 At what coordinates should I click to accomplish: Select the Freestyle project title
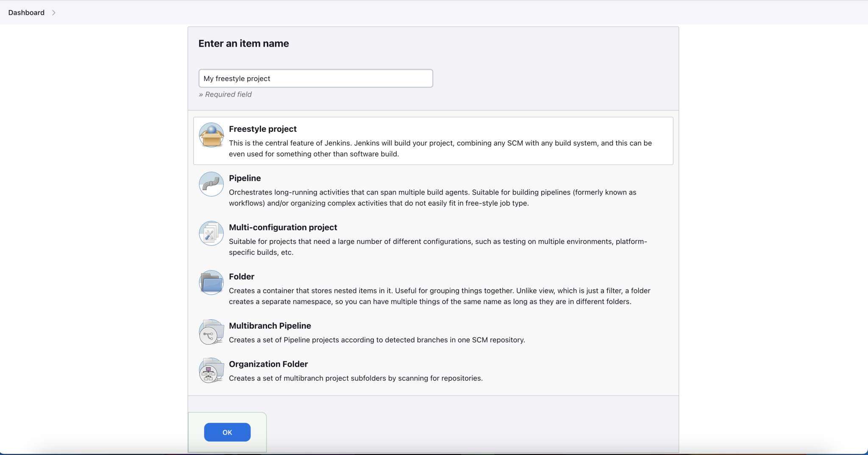[x=263, y=129]
